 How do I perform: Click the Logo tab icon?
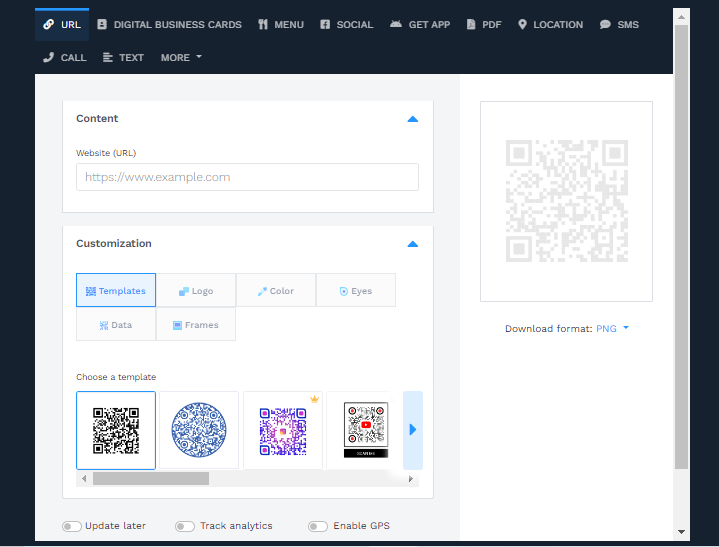click(183, 291)
